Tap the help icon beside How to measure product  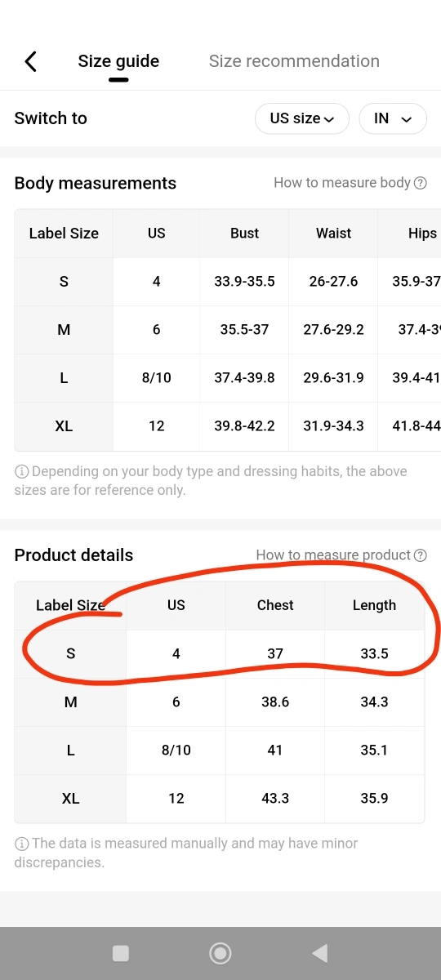coord(421,555)
